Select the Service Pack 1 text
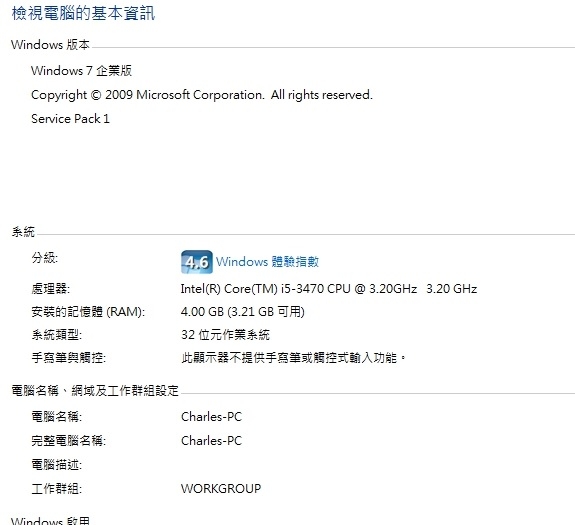 70,119
